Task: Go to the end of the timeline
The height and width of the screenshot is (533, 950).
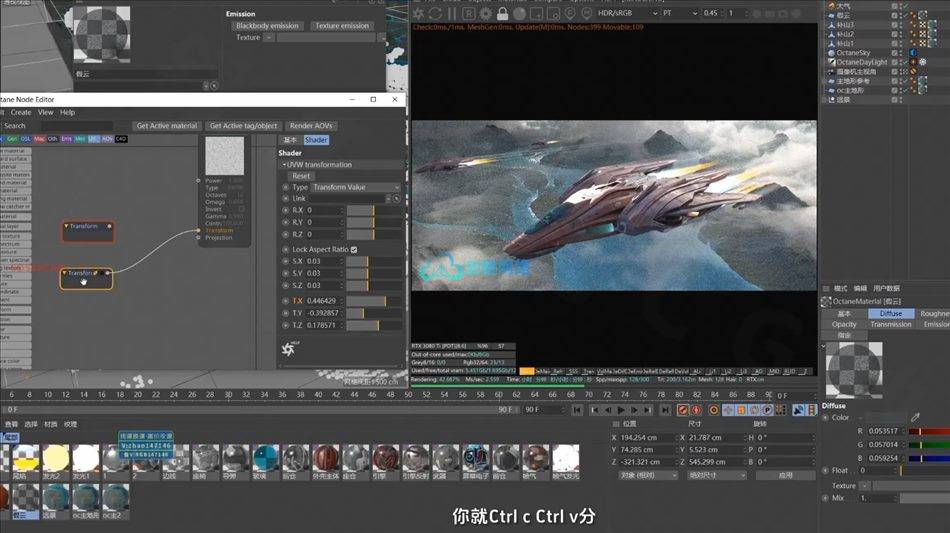Action: [665, 410]
